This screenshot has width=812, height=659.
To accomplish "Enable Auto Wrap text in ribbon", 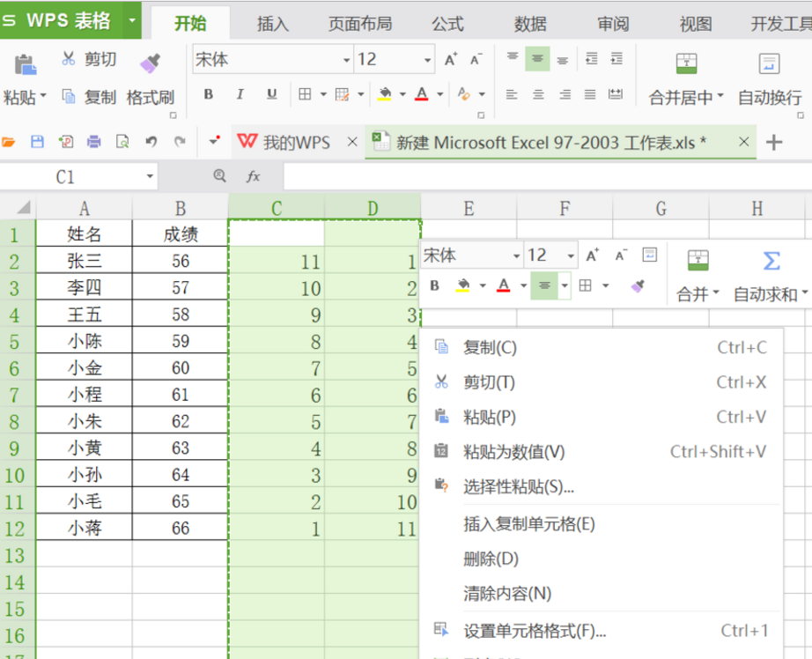I will tap(770, 78).
